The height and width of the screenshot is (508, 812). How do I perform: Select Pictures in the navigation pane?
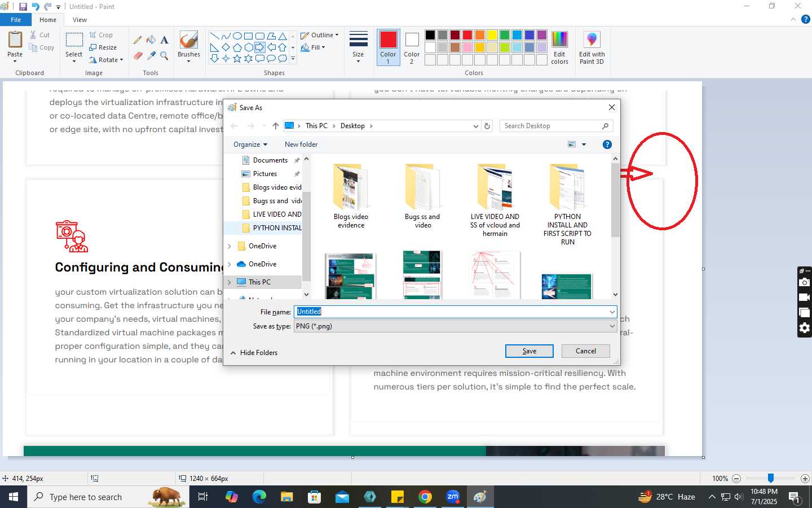coord(265,174)
